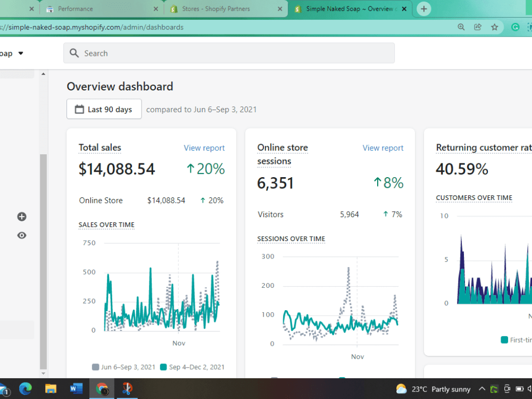The image size is (532, 399).
Task: Click the Shopify favicon on the Stores tab
Action: [174, 9]
